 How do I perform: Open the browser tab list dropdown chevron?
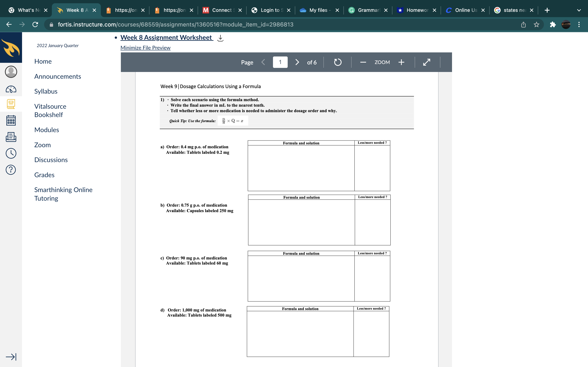tap(579, 10)
